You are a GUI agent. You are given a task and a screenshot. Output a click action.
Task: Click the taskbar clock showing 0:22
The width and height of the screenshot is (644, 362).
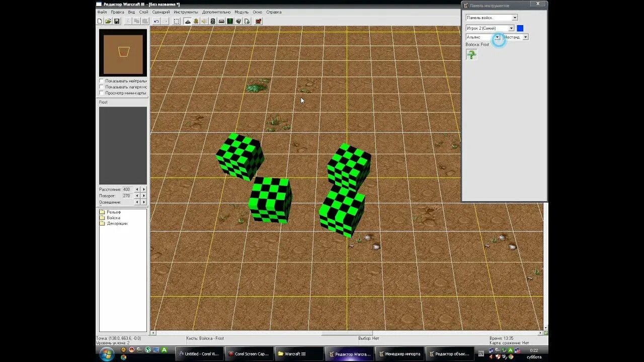pyautogui.click(x=534, y=350)
